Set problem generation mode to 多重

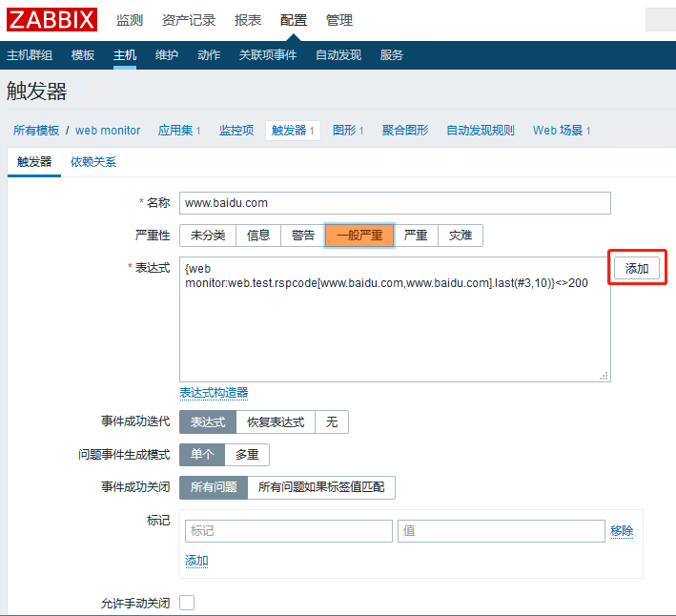click(x=247, y=455)
